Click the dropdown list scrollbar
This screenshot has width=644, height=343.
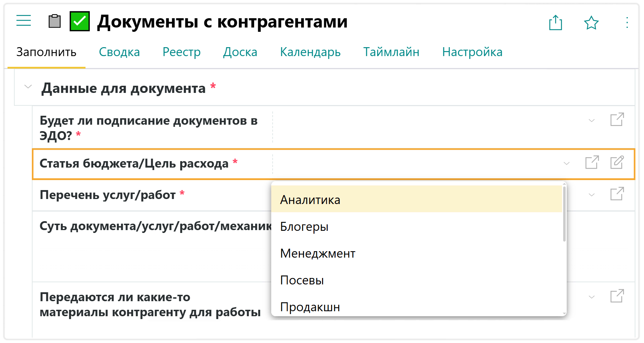(564, 214)
